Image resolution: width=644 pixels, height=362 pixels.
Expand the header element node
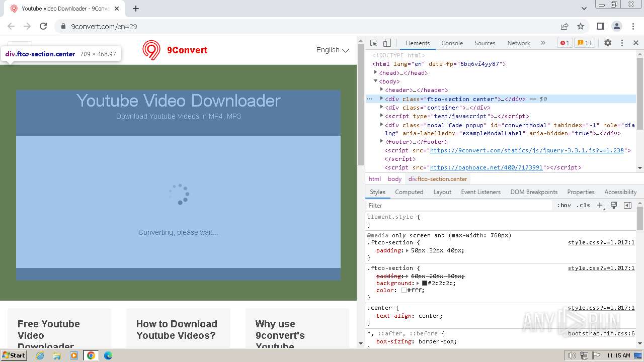click(381, 89)
